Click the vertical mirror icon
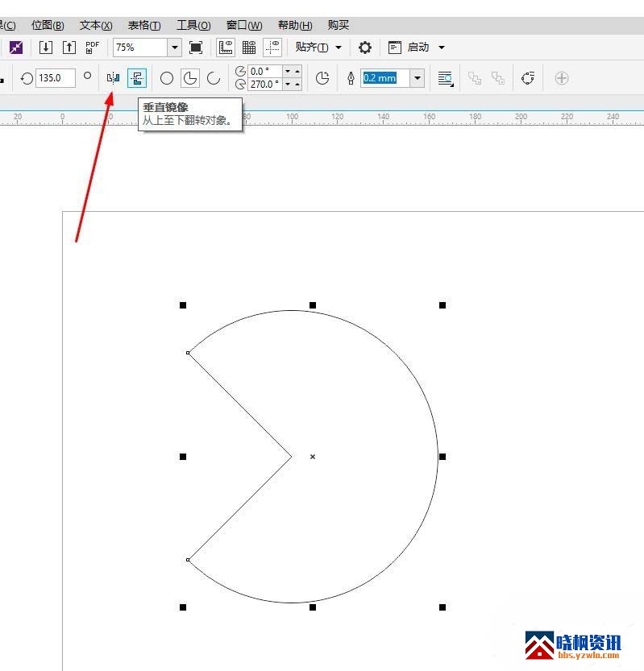Screen dimensions: 644x671 [x=137, y=78]
